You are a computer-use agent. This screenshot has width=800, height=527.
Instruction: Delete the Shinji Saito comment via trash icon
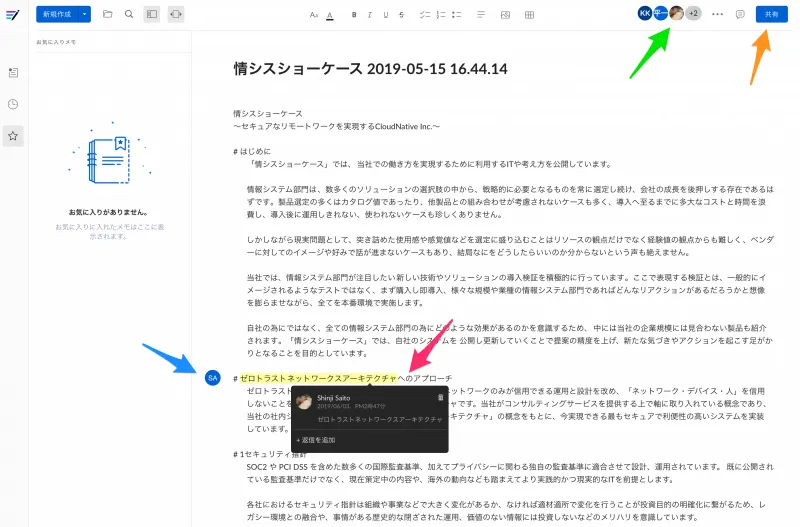click(x=440, y=397)
